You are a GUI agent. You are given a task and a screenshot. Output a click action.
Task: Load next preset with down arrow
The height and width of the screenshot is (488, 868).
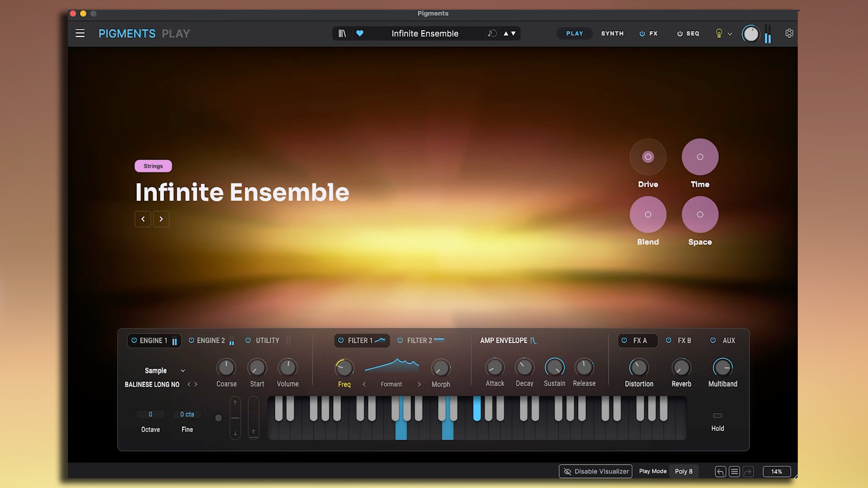pos(513,34)
